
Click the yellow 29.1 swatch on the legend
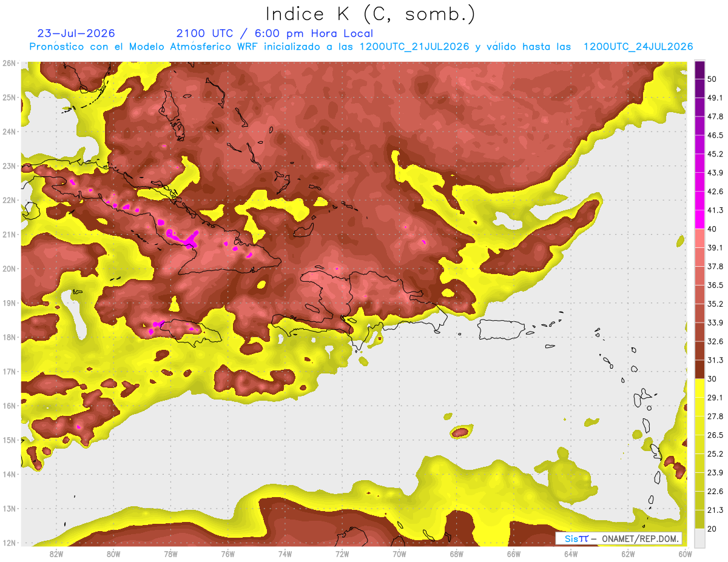[x=699, y=388]
